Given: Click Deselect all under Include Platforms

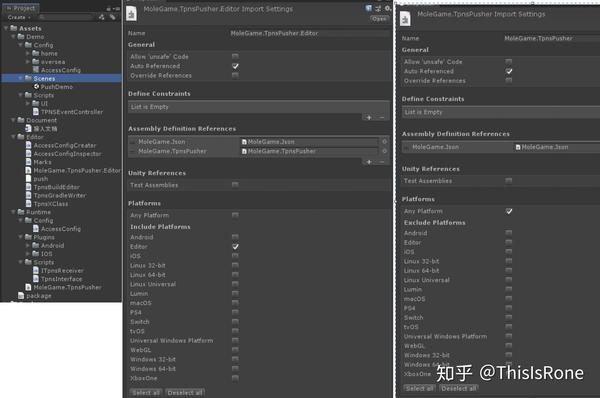Looking at the screenshot, I should click(185, 393).
